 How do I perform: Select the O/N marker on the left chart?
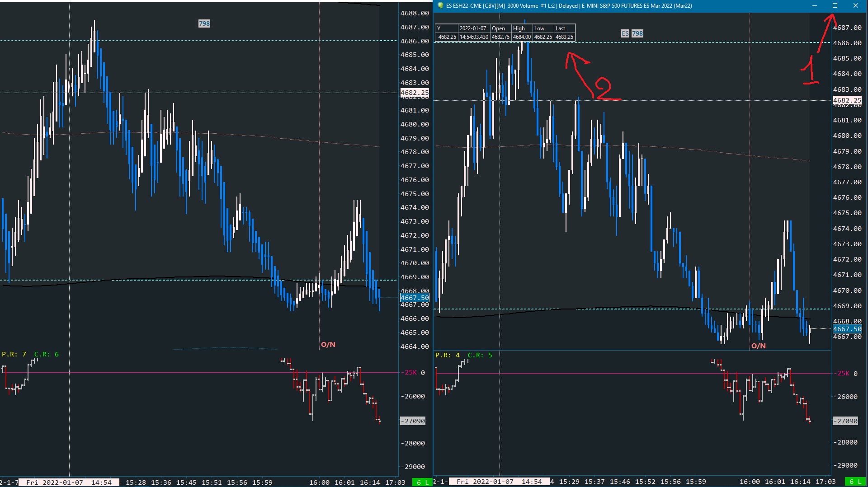pyautogui.click(x=328, y=345)
